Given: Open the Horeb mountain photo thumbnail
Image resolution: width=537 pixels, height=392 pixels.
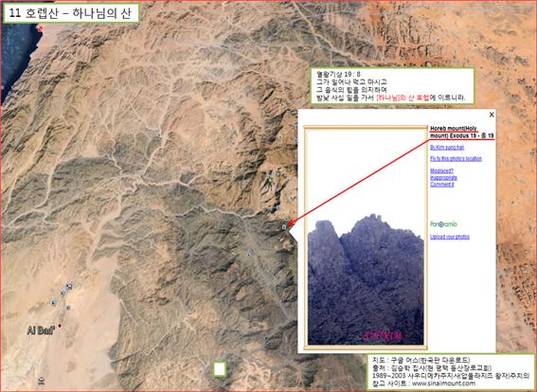Looking at the screenshot, I should (x=366, y=237).
